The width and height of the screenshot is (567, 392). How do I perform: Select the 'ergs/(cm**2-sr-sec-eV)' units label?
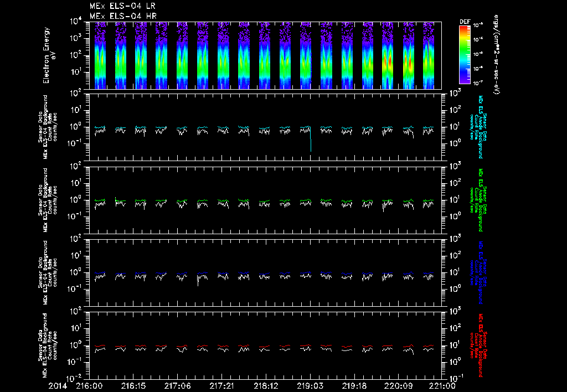pos(496,55)
